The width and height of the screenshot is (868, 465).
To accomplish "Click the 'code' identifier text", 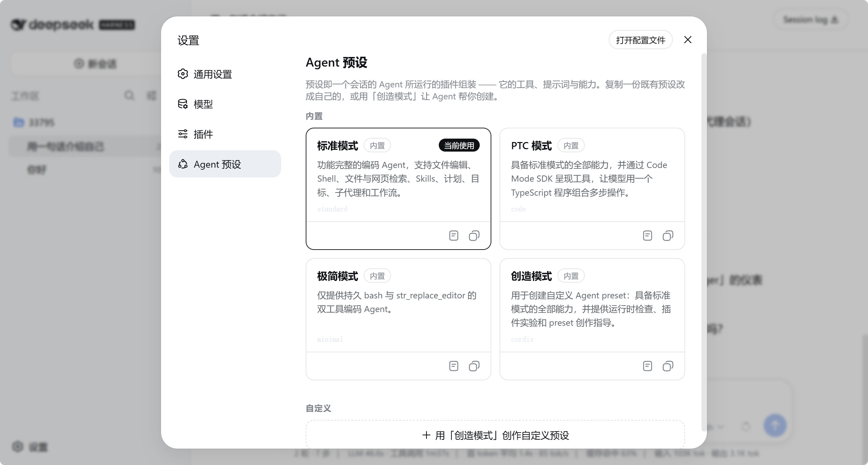I will (x=519, y=209).
